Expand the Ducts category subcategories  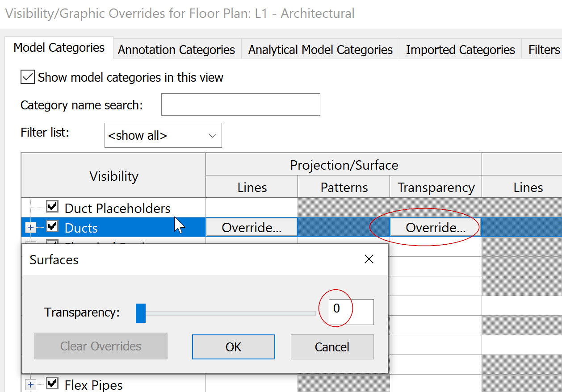click(x=30, y=227)
